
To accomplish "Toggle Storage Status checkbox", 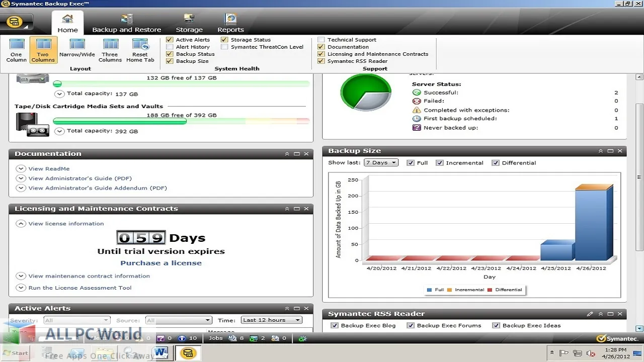I will 224,40.
